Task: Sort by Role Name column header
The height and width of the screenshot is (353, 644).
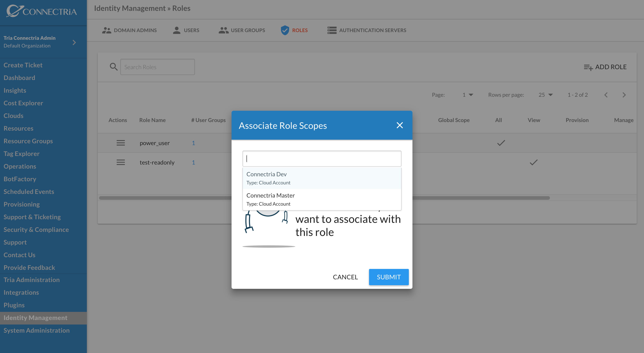Action: pyautogui.click(x=152, y=120)
